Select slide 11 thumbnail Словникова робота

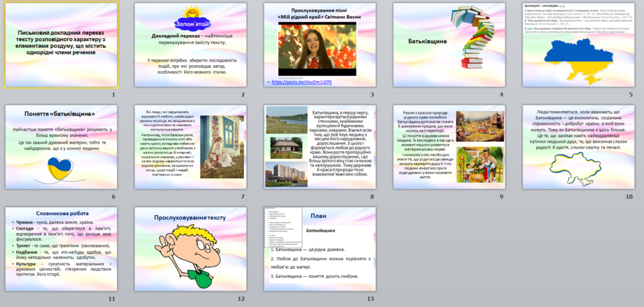pyautogui.click(x=61, y=249)
